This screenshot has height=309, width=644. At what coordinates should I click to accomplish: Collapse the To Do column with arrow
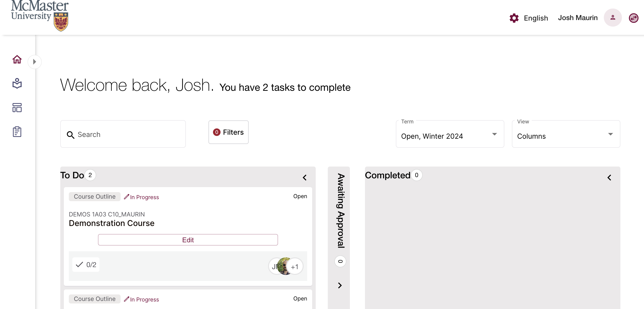point(305,177)
